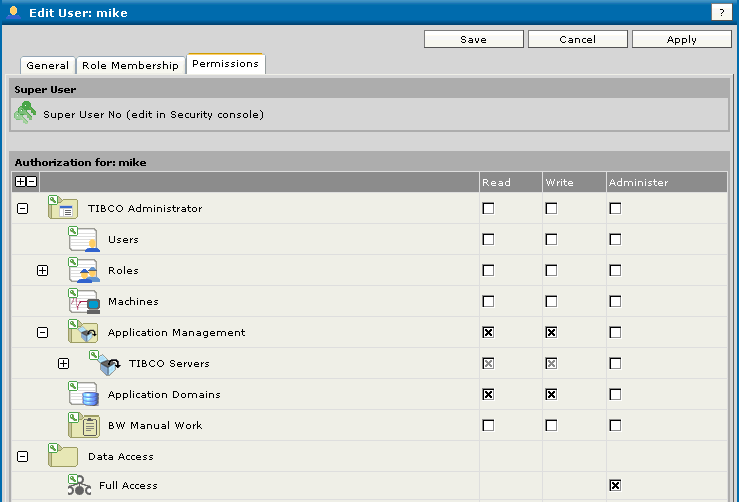This screenshot has height=502, width=739.
Task: Click the Application Domains icon
Action: (x=83, y=395)
